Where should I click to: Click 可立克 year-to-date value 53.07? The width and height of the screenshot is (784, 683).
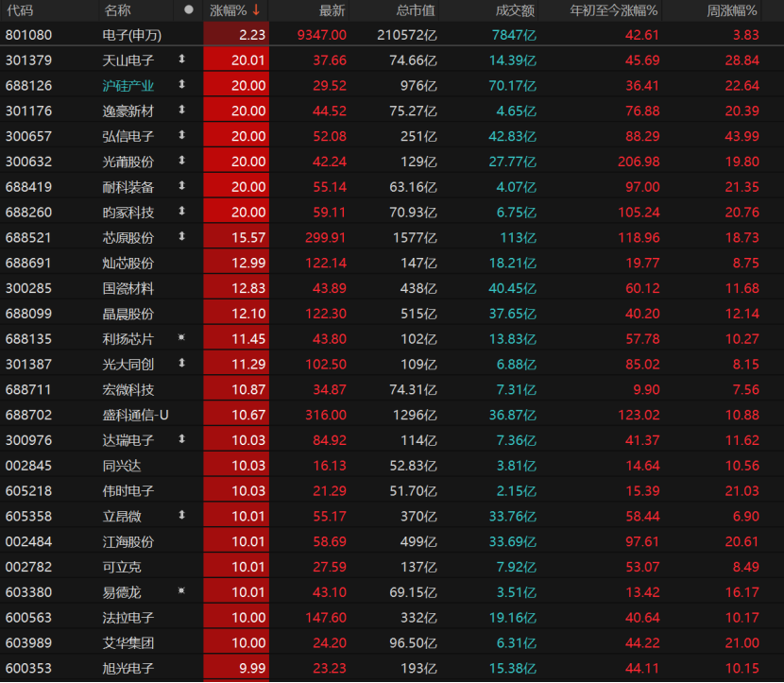click(642, 567)
